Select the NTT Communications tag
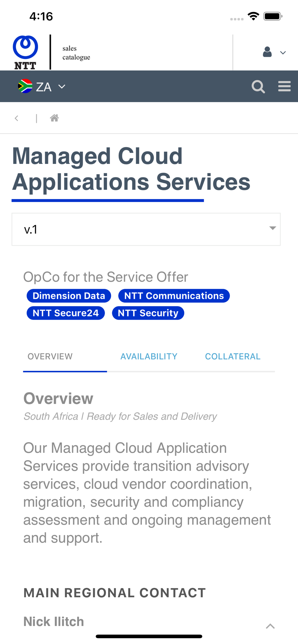This screenshot has width=298, height=644. [x=174, y=296]
